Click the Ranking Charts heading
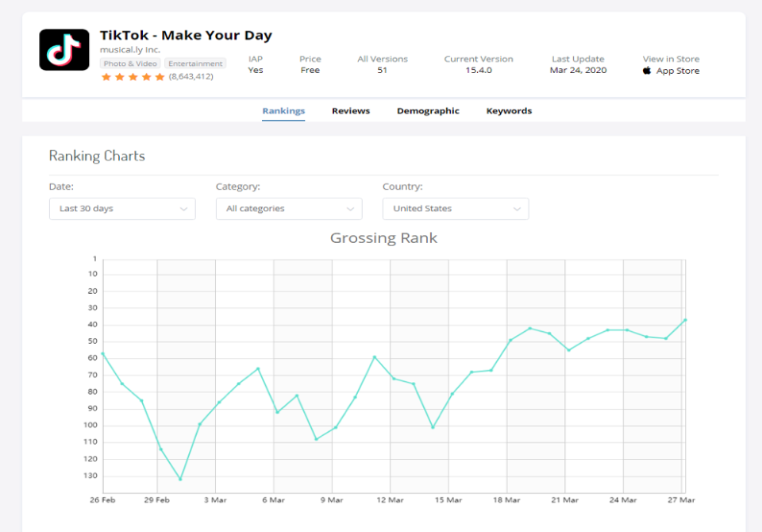 [x=97, y=156]
